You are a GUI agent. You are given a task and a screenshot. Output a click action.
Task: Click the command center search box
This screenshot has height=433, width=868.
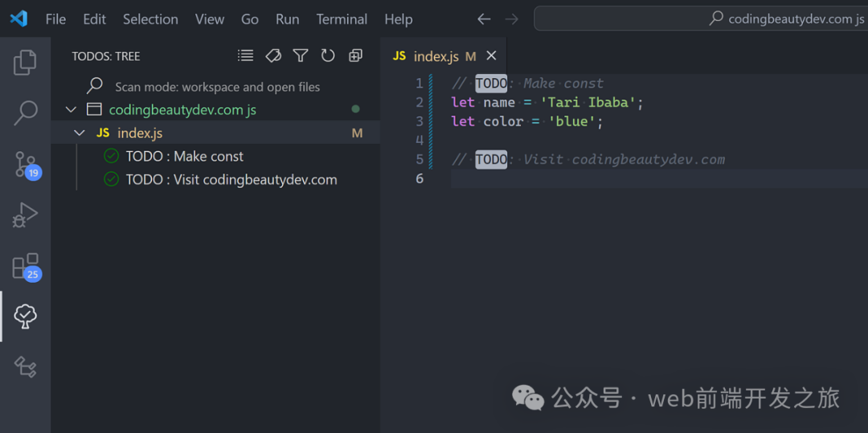(x=699, y=18)
